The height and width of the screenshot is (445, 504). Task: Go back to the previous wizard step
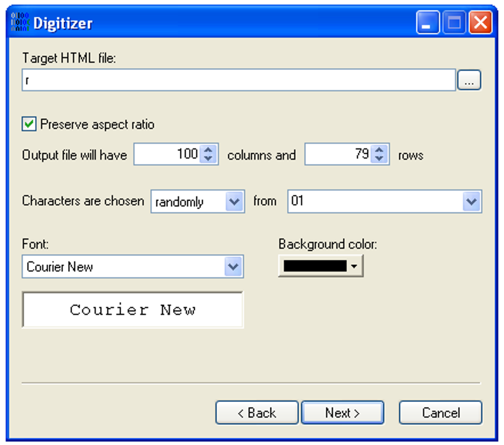pos(256,412)
